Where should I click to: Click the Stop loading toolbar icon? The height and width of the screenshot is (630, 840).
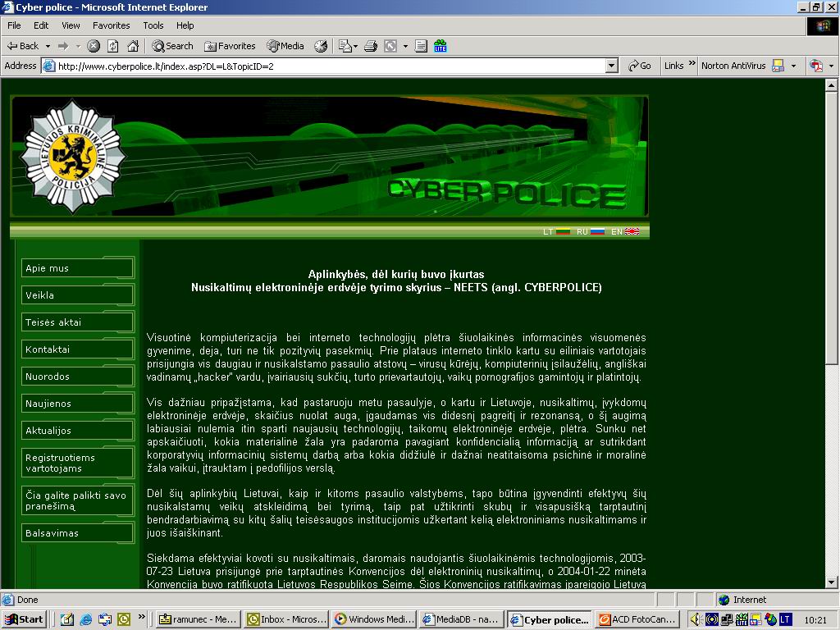coord(94,46)
